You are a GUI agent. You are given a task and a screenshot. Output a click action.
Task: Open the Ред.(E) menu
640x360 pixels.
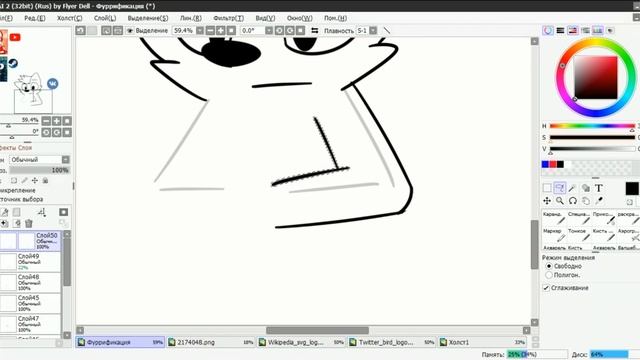pyautogui.click(x=35, y=18)
